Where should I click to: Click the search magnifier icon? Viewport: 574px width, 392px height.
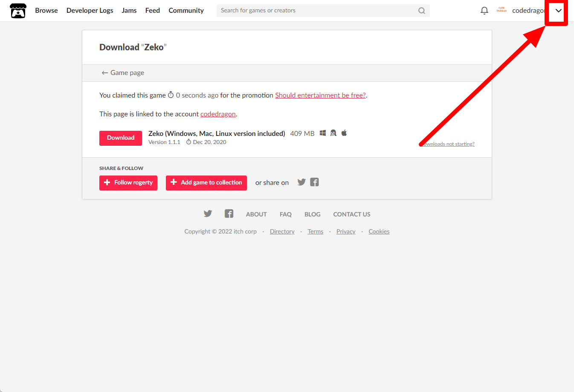422,11
